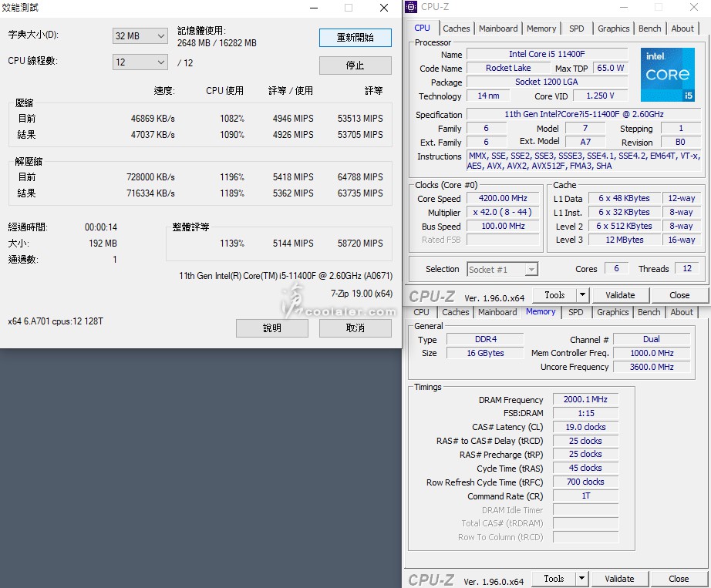Viewport: 711px width, 588px height.
Task: Click the tRFC value 700 clocks
Action: tap(585, 482)
